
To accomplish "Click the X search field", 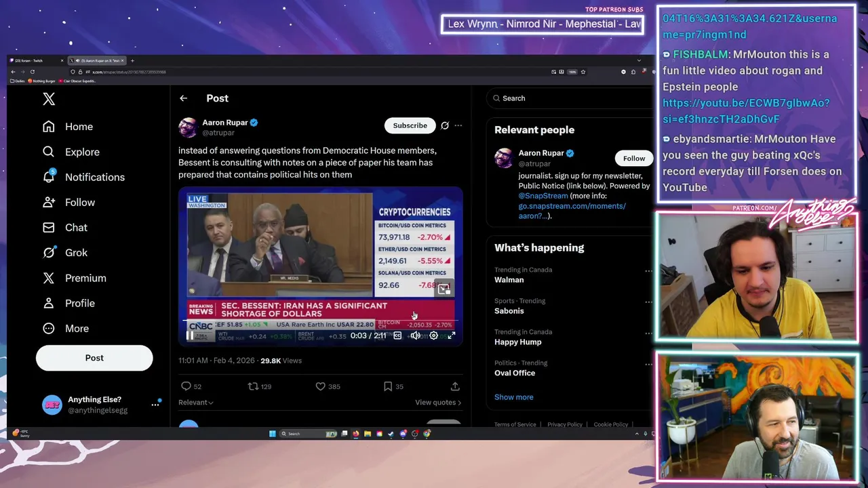I will [x=570, y=98].
